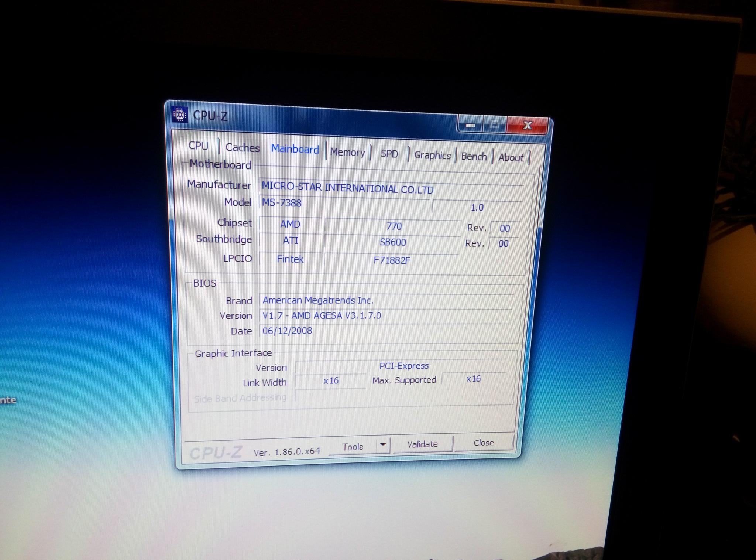Viewport: 756px width, 560px height.
Task: Click the 770 chipset value
Action: tap(394, 226)
